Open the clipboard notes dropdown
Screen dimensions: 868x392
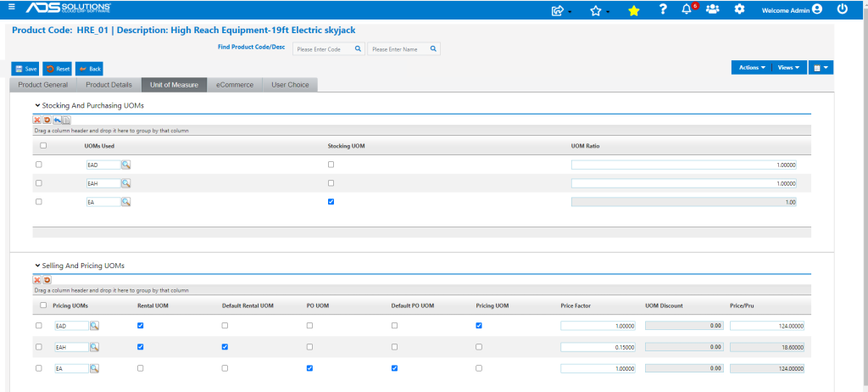coord(821,68)
